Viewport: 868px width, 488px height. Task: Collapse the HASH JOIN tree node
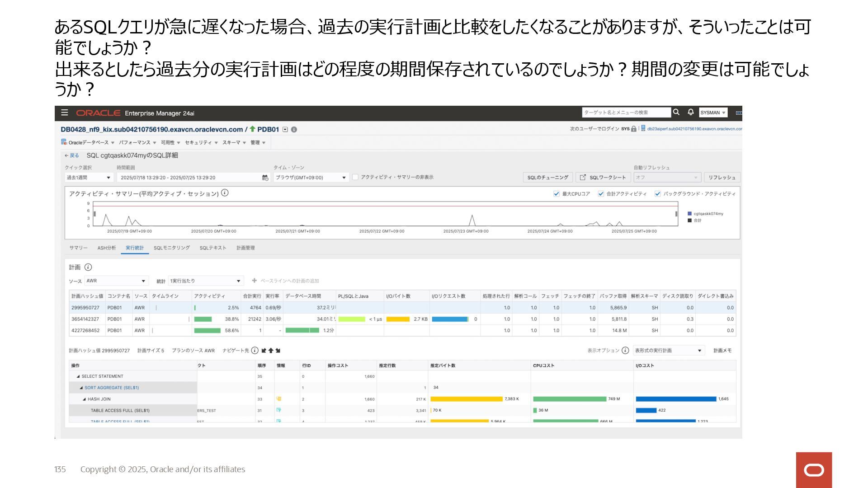(84, 399)
